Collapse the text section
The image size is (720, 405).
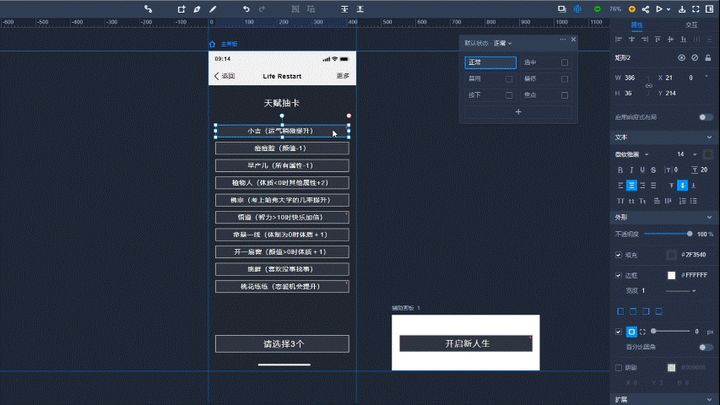pos(709,137)
